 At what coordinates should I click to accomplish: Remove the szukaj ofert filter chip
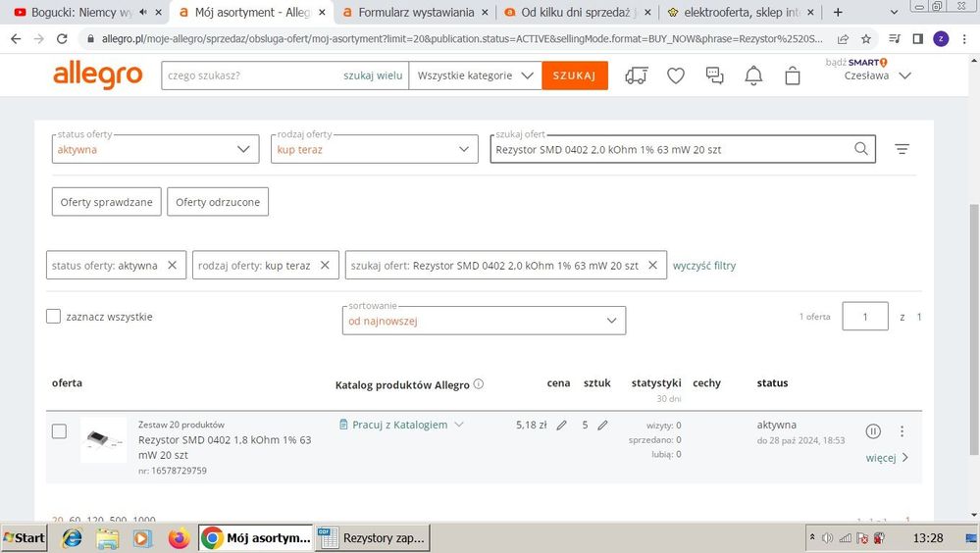(x=652, y=265)
